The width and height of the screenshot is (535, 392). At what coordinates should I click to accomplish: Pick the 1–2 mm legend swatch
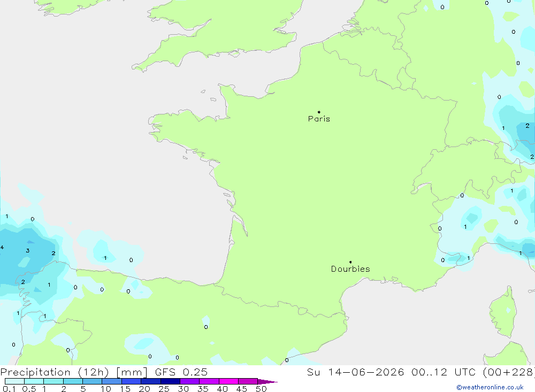coord(53,381)
